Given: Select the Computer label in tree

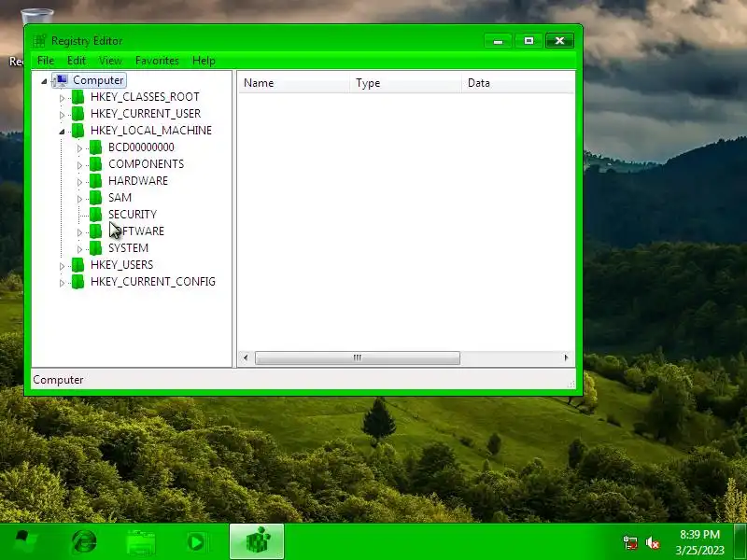Looking at the screenshot, I should click(98, 80).
